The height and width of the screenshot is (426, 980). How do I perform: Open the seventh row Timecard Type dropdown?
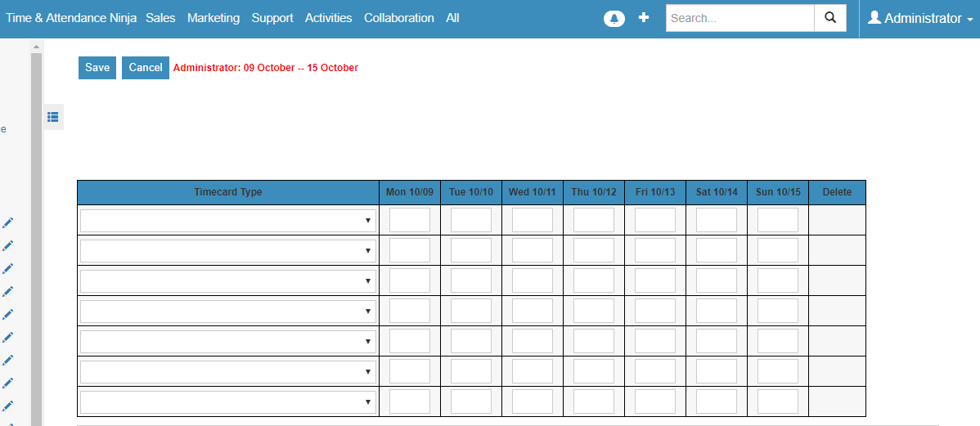pos(228,402)
